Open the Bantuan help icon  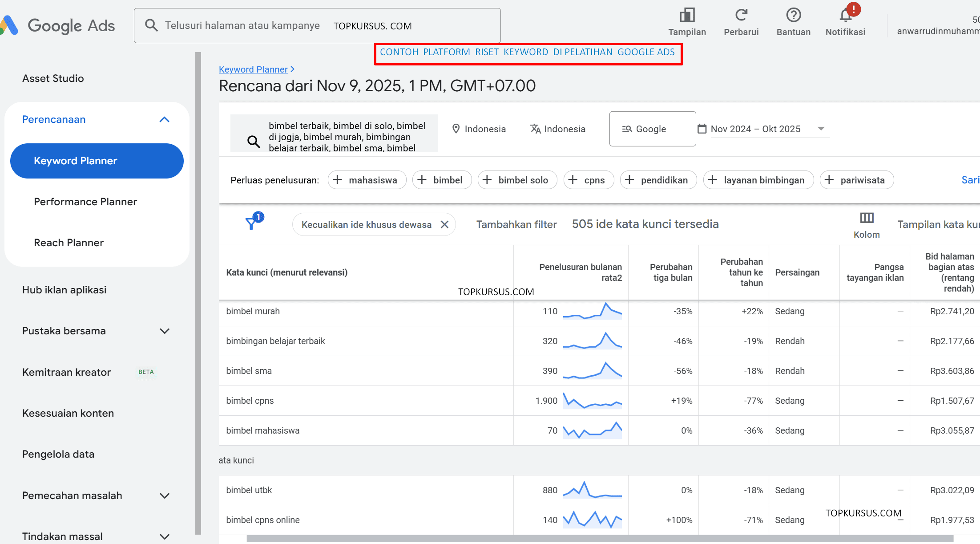(x=793, y=16)
